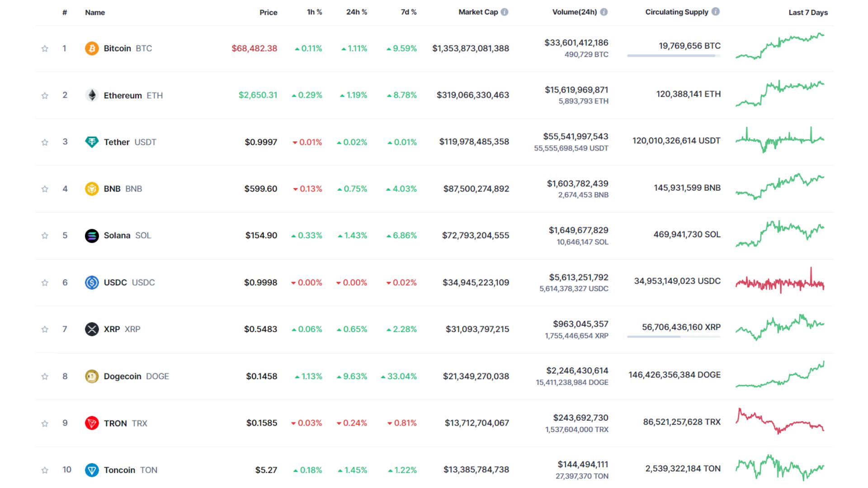Sort by the 7d % column header
This screenshot has width=868, height=488.
click(x=408, y=12)
